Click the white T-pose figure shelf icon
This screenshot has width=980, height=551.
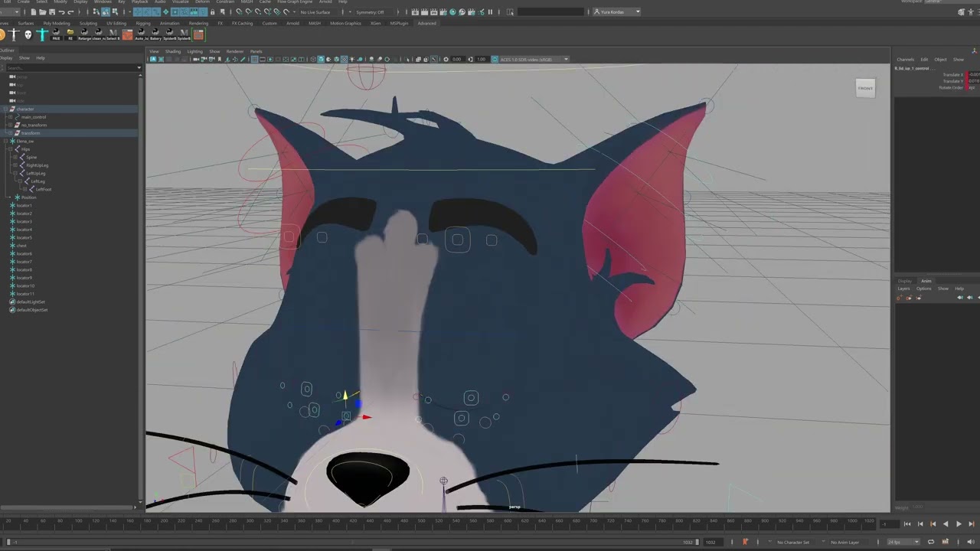(14, 34)
